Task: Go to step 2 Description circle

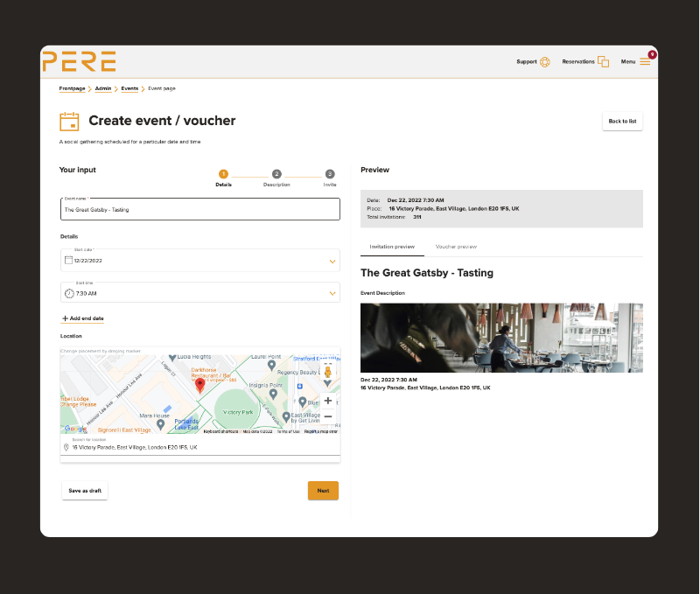Action: (x=276, y=174)
